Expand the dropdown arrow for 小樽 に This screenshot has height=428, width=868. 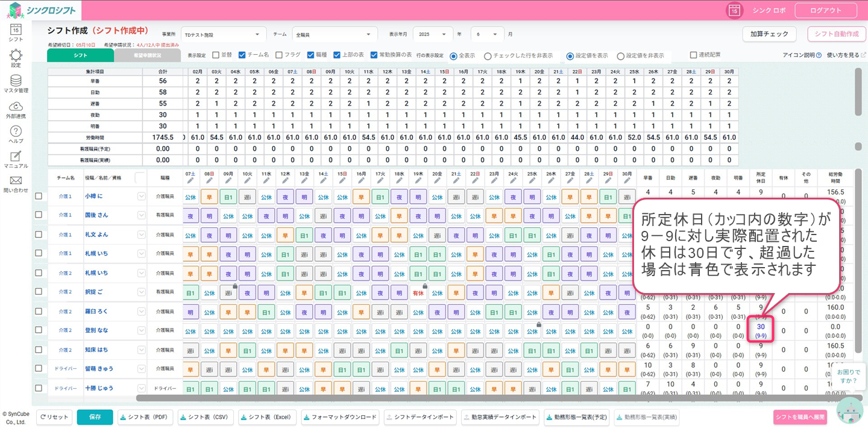142,196
